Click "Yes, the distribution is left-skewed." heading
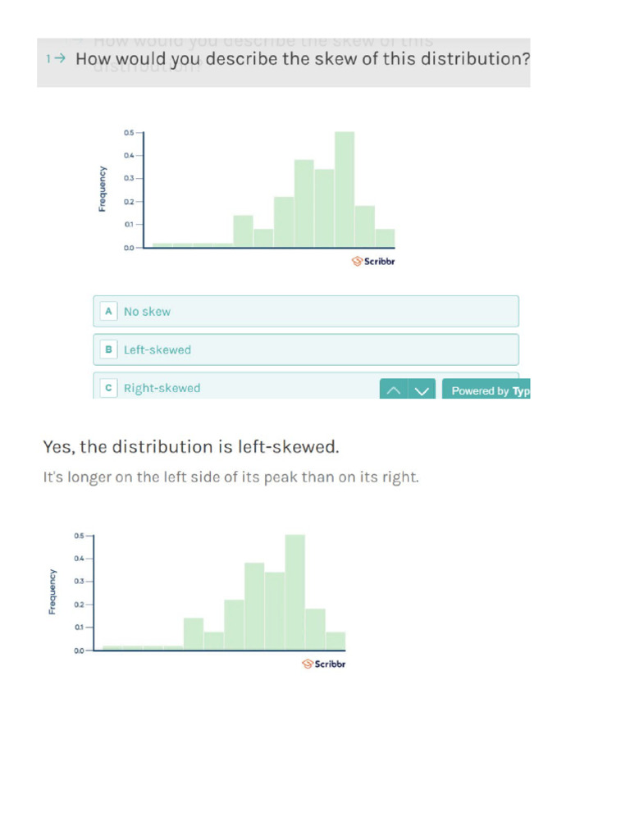The width and height of the screenshot is (630, 840). 191,447
